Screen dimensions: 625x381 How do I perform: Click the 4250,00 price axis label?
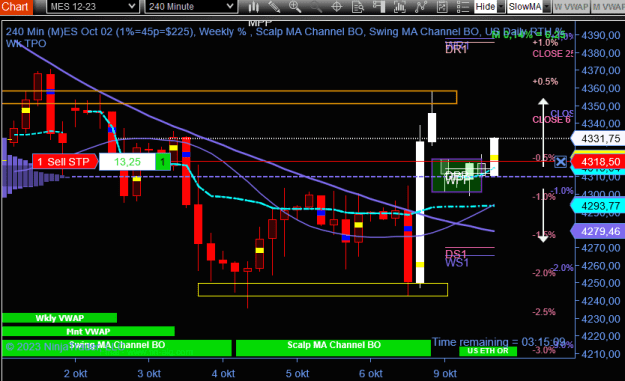[601, 283]
